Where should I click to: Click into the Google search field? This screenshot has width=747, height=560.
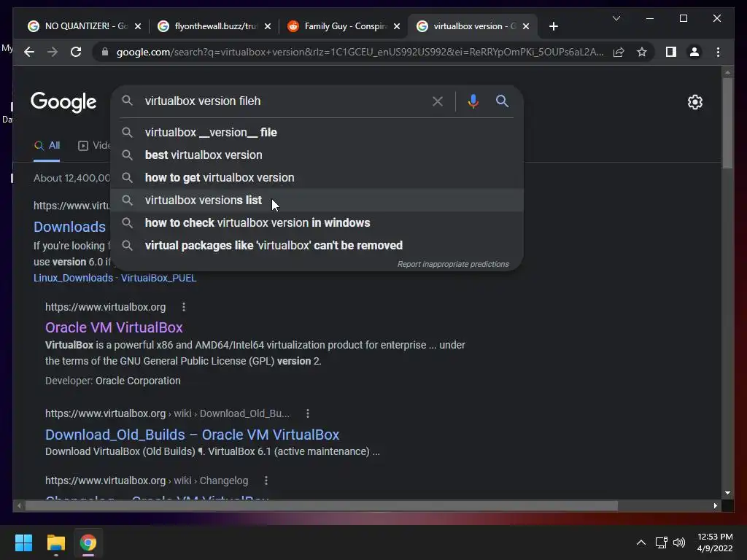284,101
